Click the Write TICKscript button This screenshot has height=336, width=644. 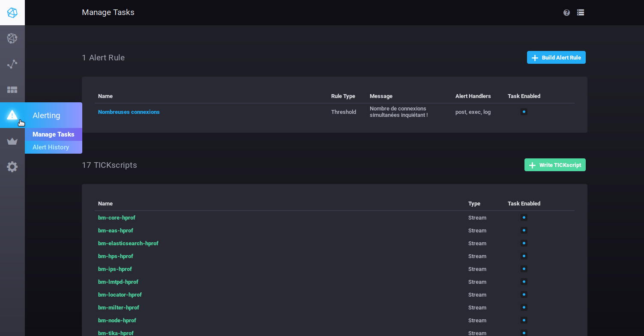coord(554,165)
